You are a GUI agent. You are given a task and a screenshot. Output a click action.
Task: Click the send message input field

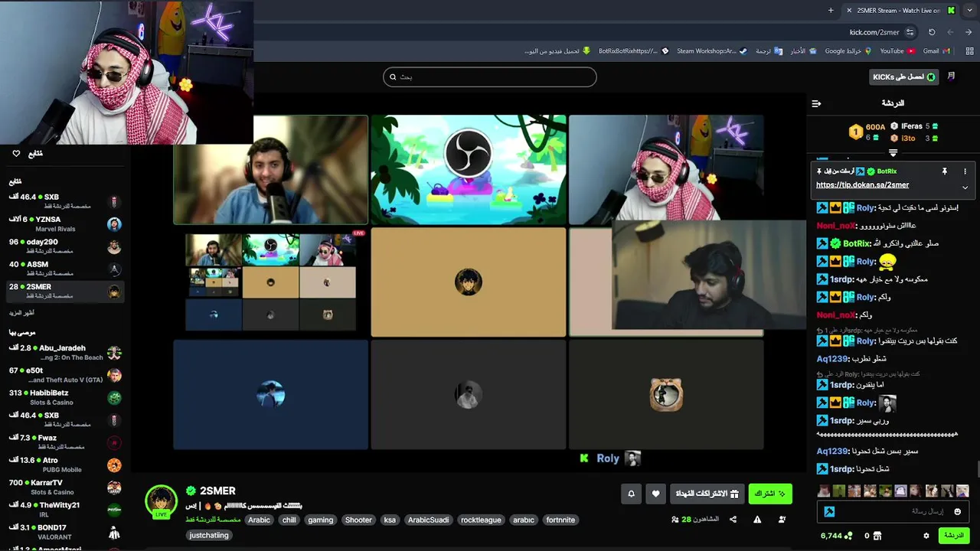[x=893, y=511]
